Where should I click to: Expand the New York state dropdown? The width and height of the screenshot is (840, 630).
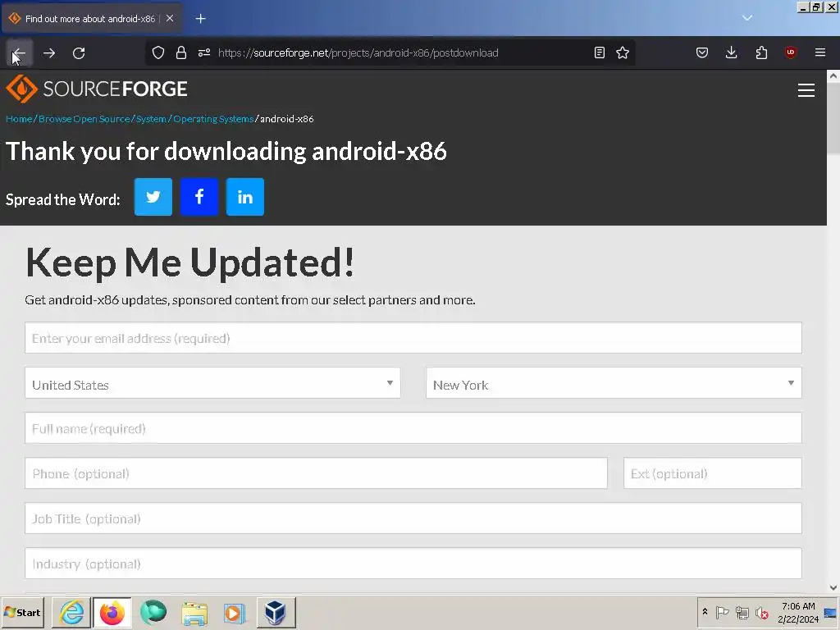click(x=614, y=383)
